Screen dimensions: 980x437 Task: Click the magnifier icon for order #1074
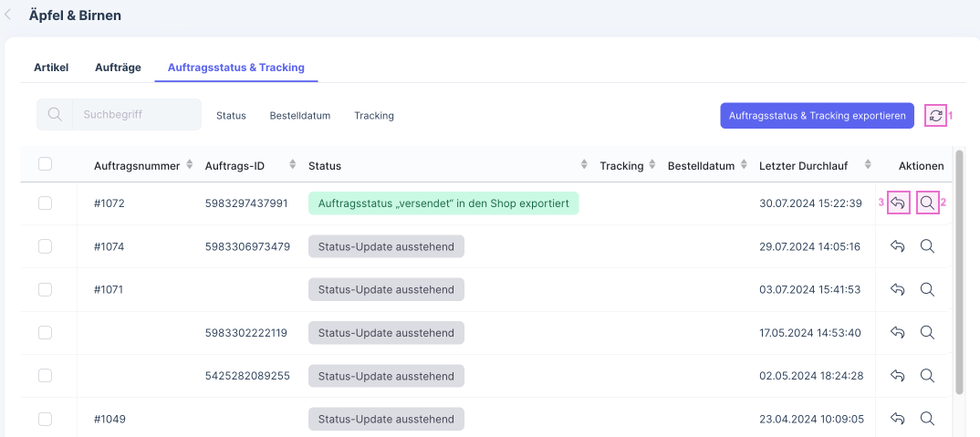pyautogui.click(x=927, y=246)
